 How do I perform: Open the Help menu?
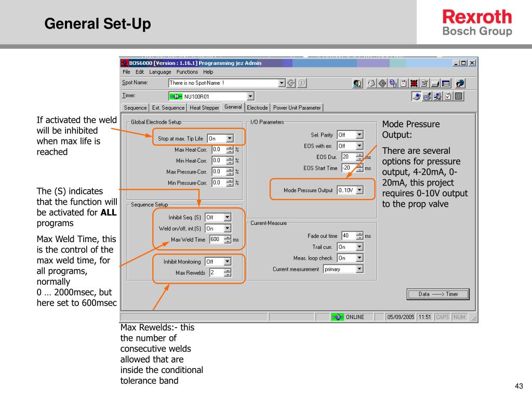pos(208,72)
